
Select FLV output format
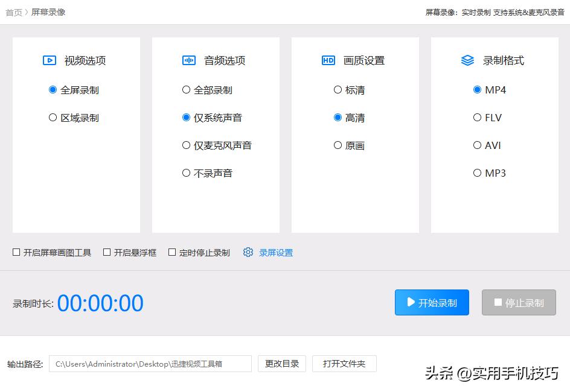477,118
